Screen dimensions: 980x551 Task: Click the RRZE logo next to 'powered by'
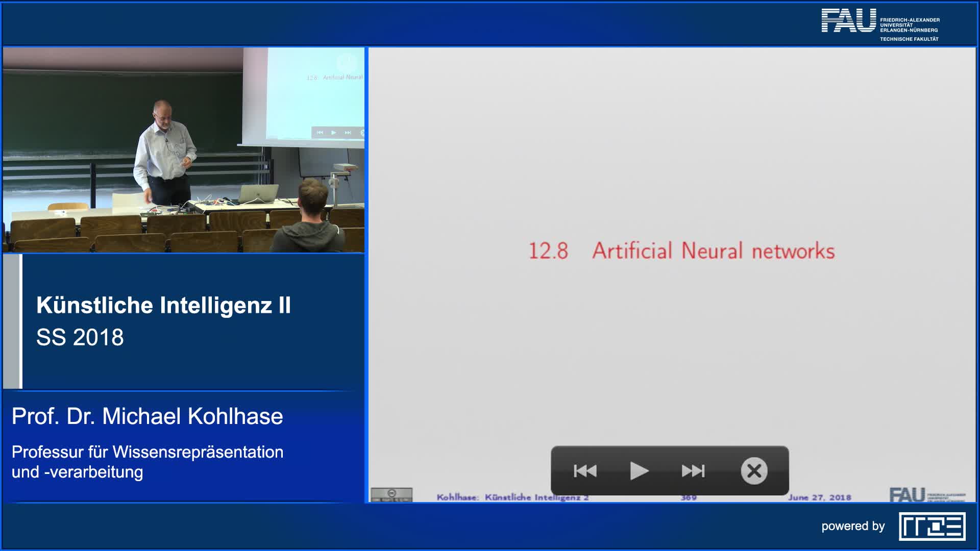click(932, 527)
